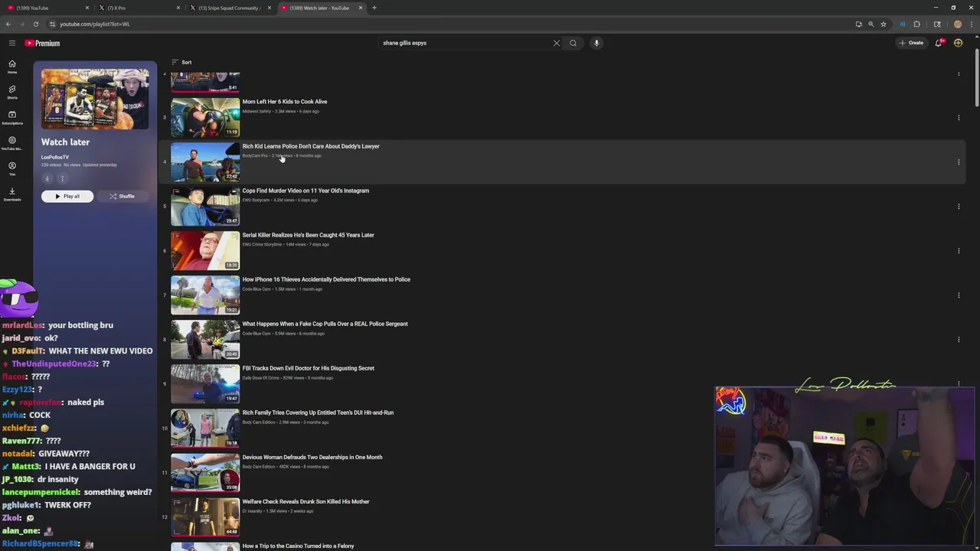Open Home in the sidebar
The image size is (980, 551).
pyautogui.click(x=12, y=67)
